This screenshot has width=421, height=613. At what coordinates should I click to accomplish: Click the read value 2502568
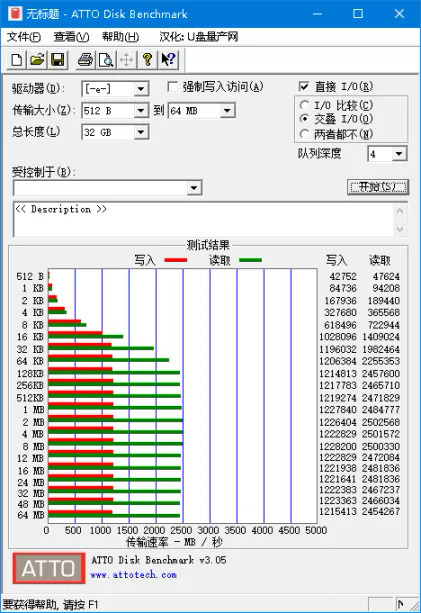(x=381, y=423)
